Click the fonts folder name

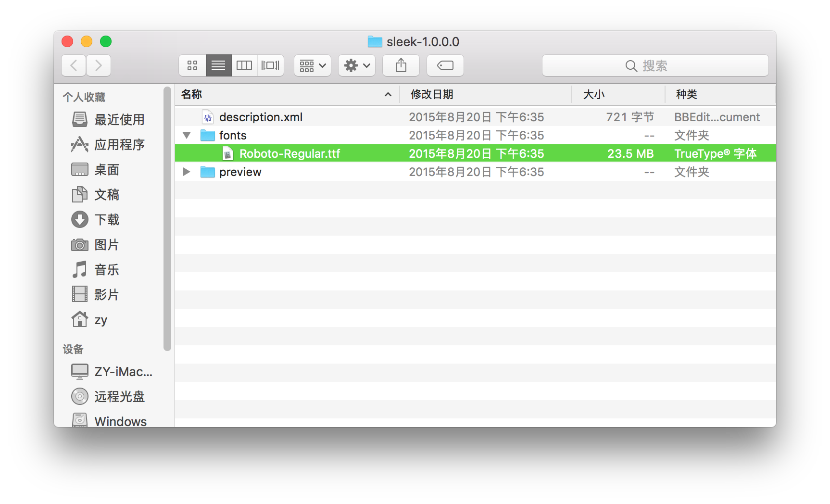click(x=233, y=135)
